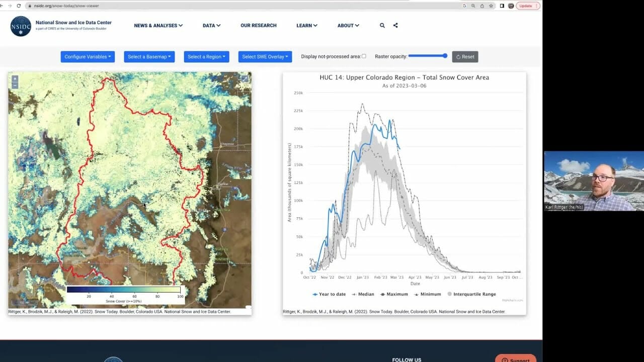The image size is (644, 362).
Task: Click the share icon in header
Action: (x=395, y=26)
